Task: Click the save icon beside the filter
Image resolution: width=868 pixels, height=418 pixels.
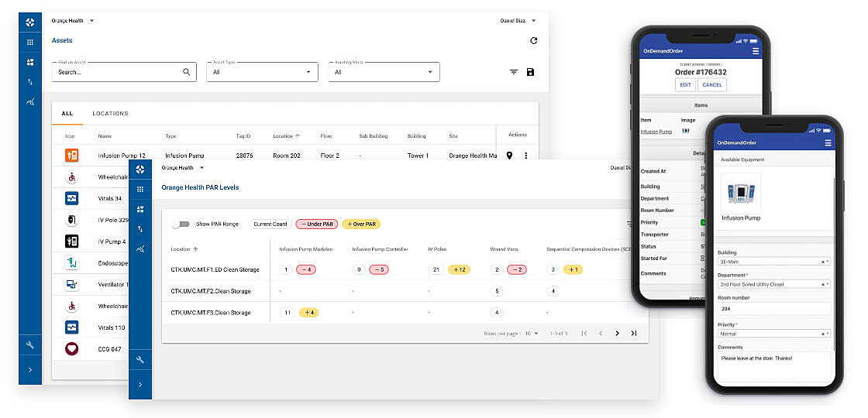Action: click(530, 72)
